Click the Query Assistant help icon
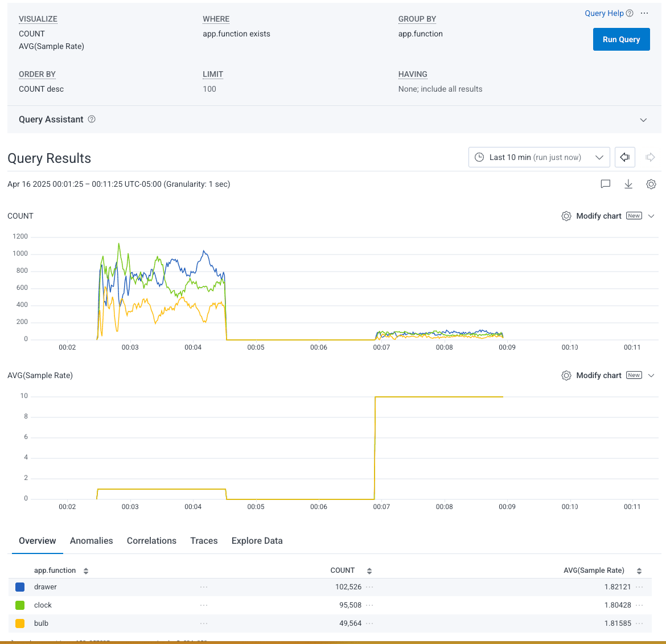Image resolution: width=666 pixels, height=644 pixels. pyautogui.click(x=92, y=119)
